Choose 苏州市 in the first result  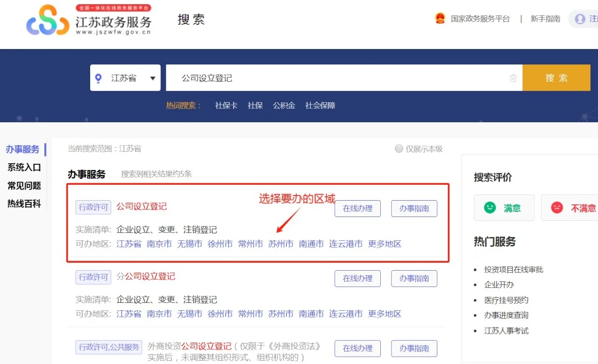[281, 244]
